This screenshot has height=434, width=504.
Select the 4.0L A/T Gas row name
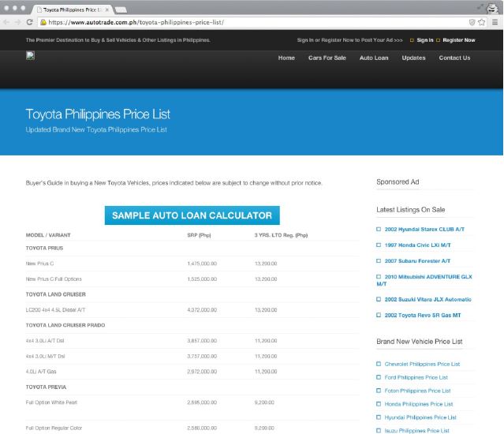tap(41, 372)
